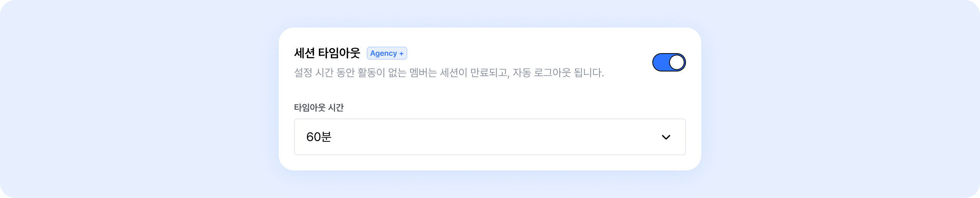Click the down arrow beside 60분
980x198 pixels.
pyautogui.click(x=666, y=137)
